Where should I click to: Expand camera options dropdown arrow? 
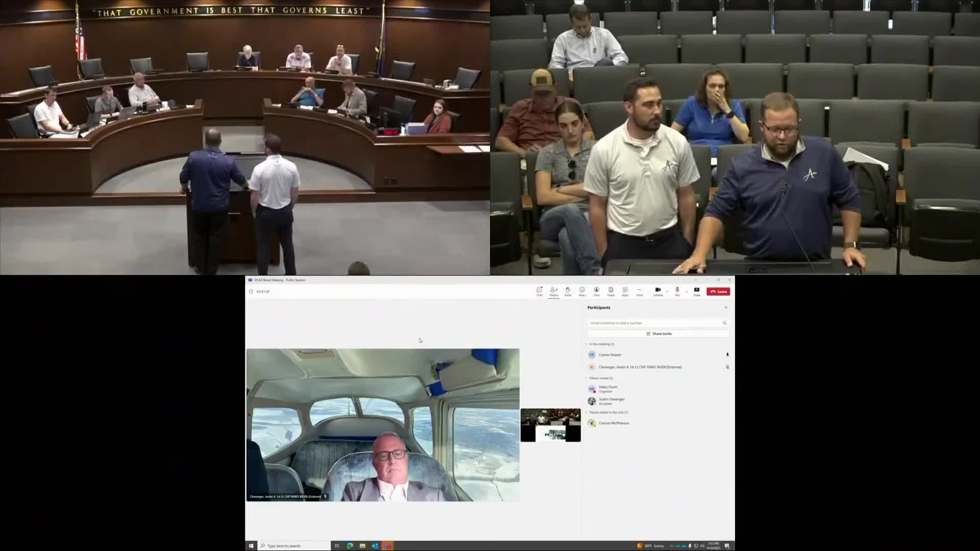click(x=667, y=292)
